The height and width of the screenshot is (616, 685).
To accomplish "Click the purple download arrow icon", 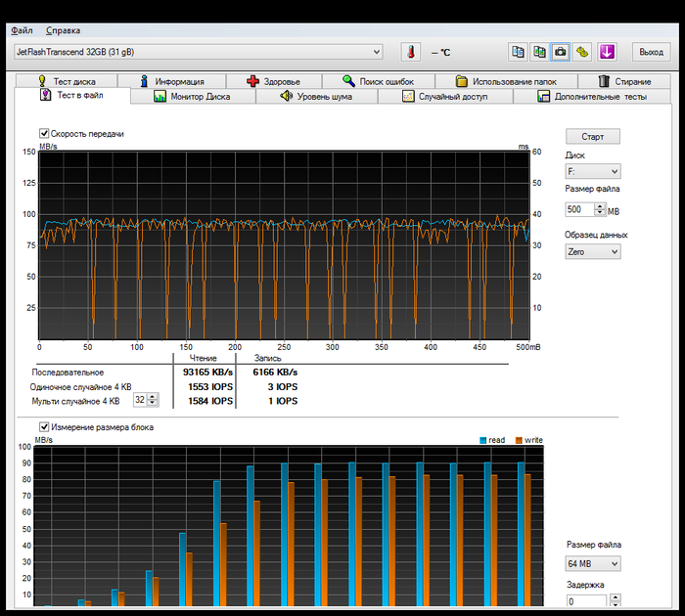I will coord(607,52).
